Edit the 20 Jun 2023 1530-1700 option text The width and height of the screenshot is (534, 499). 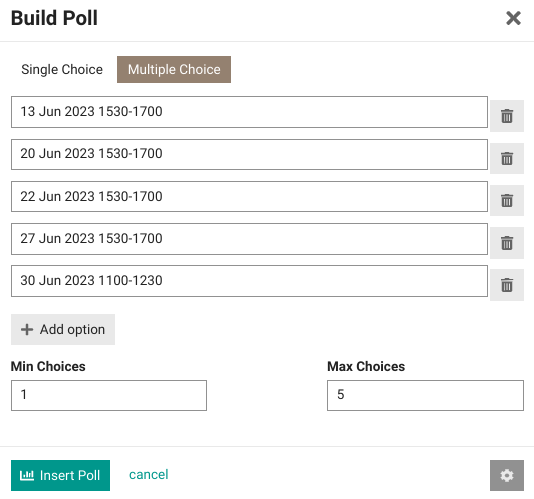(x=249, y=154)
